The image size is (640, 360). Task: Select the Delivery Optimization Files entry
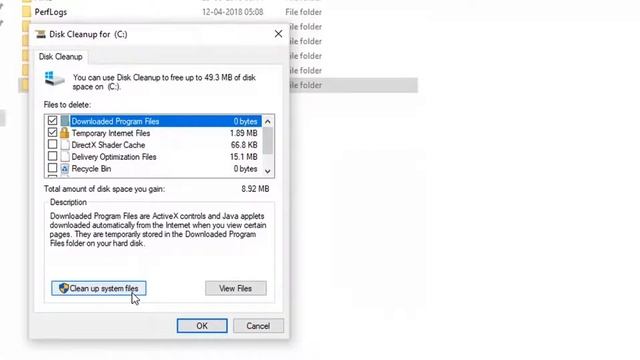pyautogui.click(x=114, y=157)
